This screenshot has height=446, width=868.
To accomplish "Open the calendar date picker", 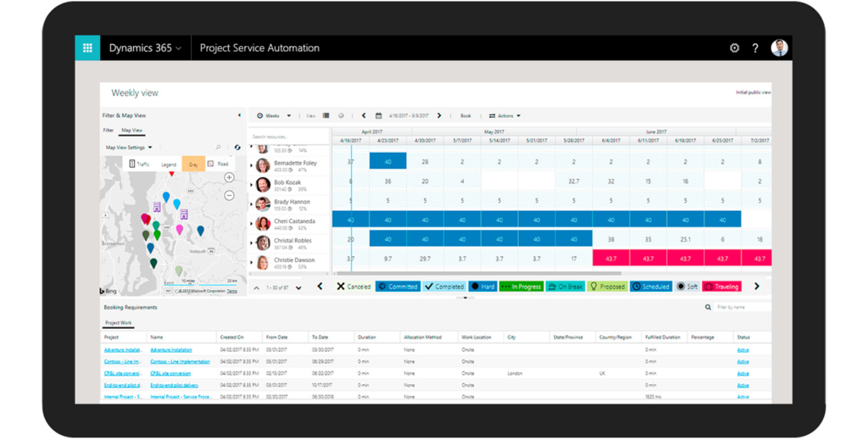I will coord(379,116).
